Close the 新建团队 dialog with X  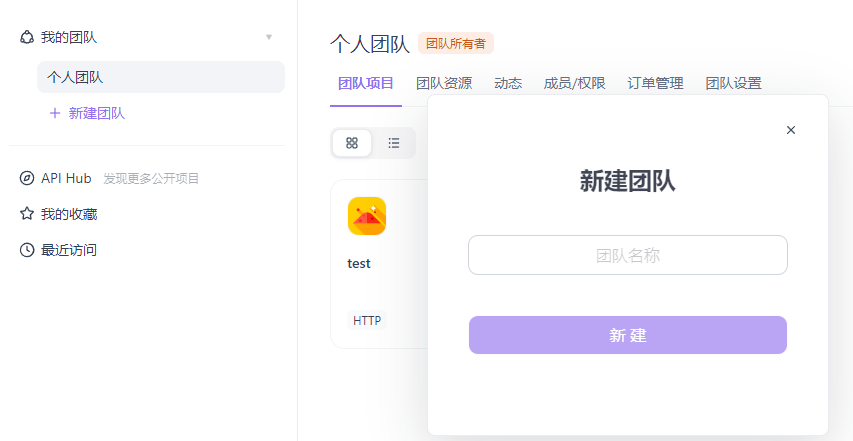(x=791, y=130)
